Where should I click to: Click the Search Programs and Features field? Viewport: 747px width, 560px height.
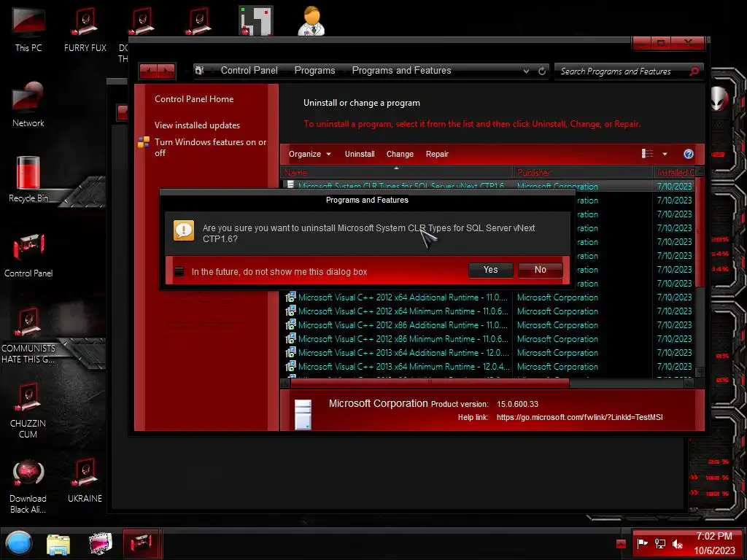(622, 71)
